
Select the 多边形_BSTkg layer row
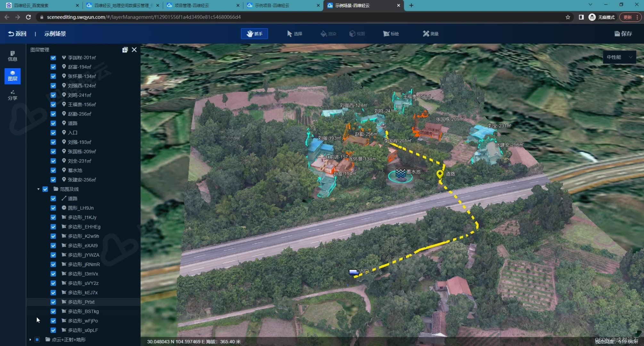[83, 311]
